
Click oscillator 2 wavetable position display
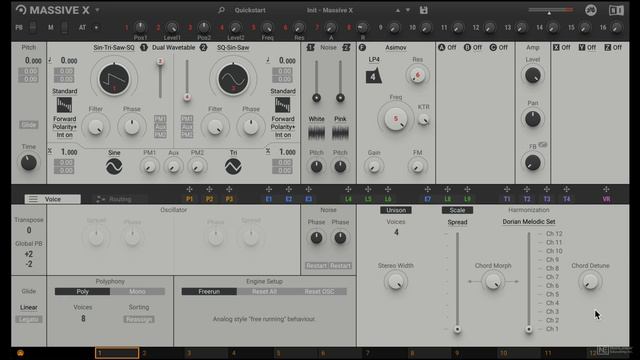coord(233,79)
